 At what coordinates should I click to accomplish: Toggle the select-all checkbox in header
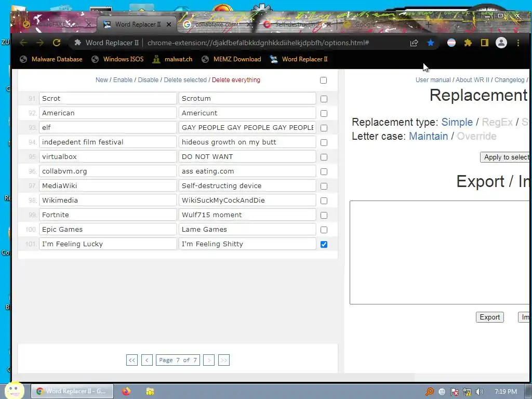pyautogui.click(x=323, y=80)
